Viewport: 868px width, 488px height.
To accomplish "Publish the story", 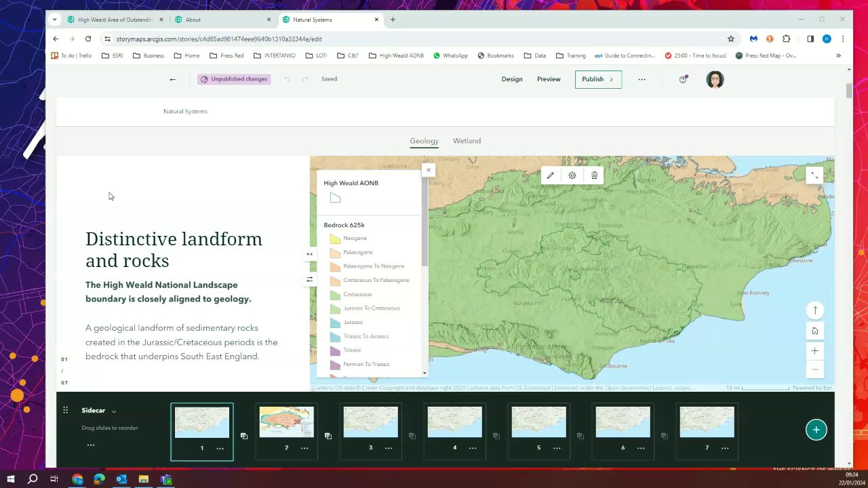I will 598,79.
